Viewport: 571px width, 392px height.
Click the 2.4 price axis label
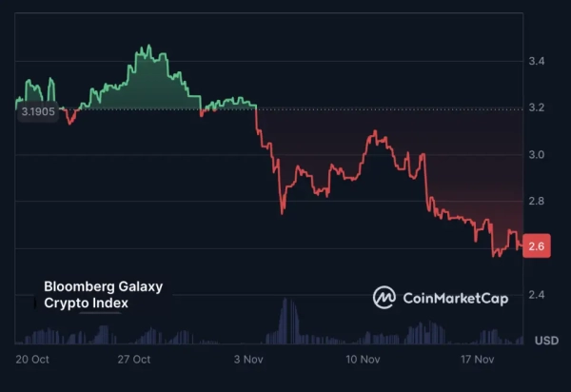[537, 295]
